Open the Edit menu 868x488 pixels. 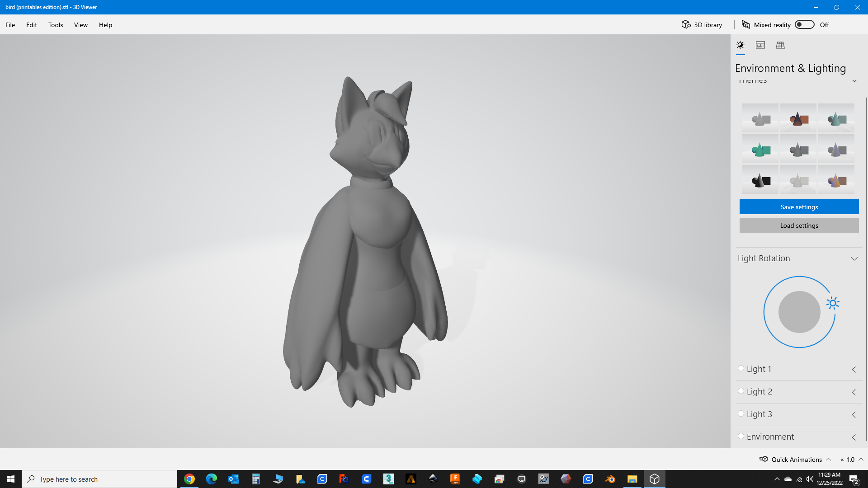[x=32, y=25]
